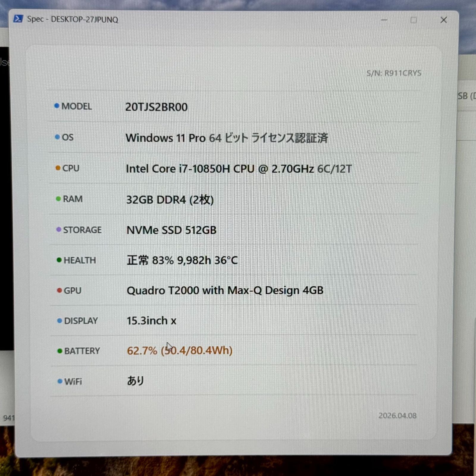476x476 pixels.
Task: Click the DISPLAY label
Action: [81, 321]
